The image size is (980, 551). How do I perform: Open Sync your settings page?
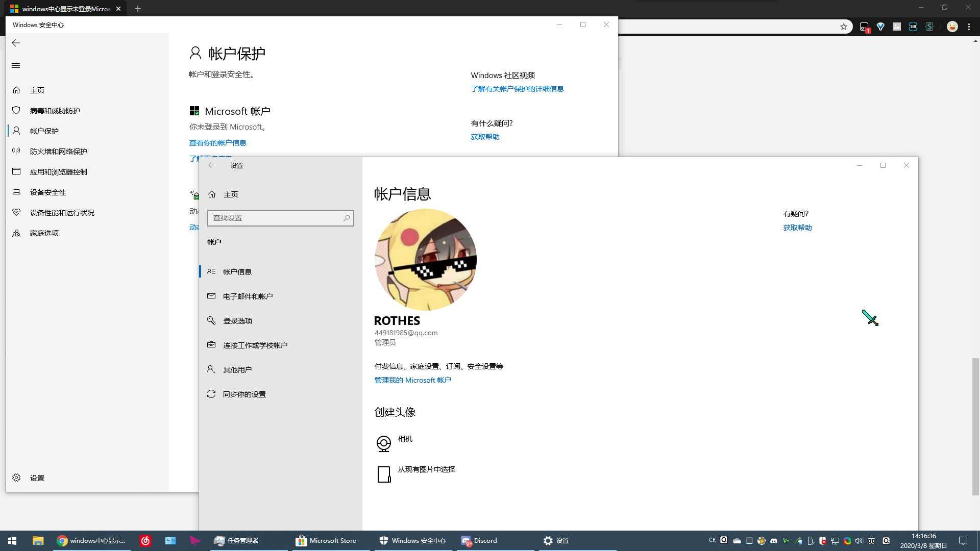[244, 394]
